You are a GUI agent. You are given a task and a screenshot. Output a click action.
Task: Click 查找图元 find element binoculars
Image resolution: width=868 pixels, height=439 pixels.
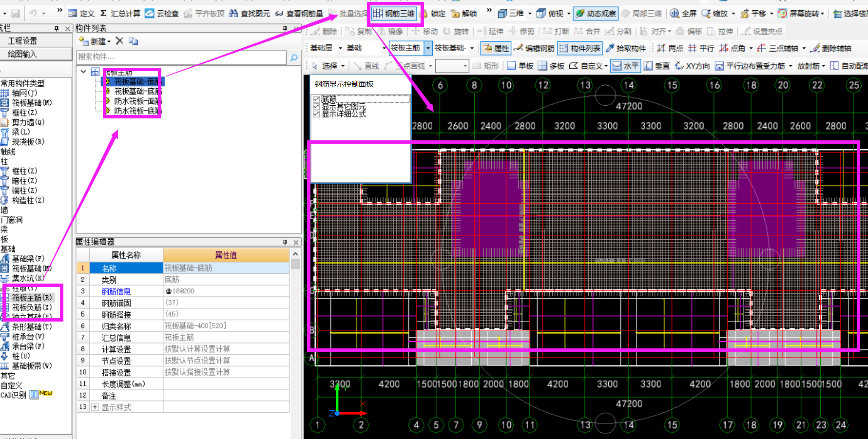click(x=250, y=14)
